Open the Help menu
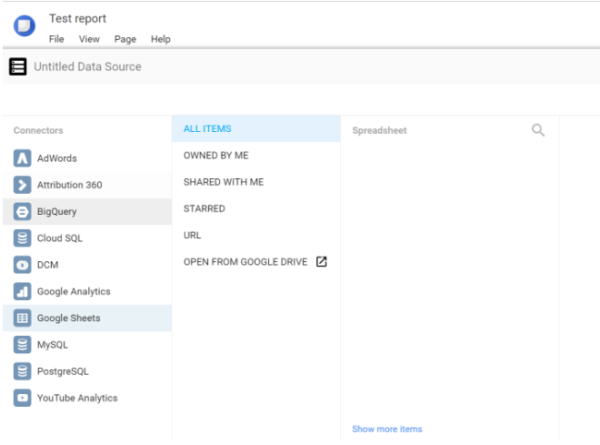This screenshot has height=445, width=600. point(160,39)
